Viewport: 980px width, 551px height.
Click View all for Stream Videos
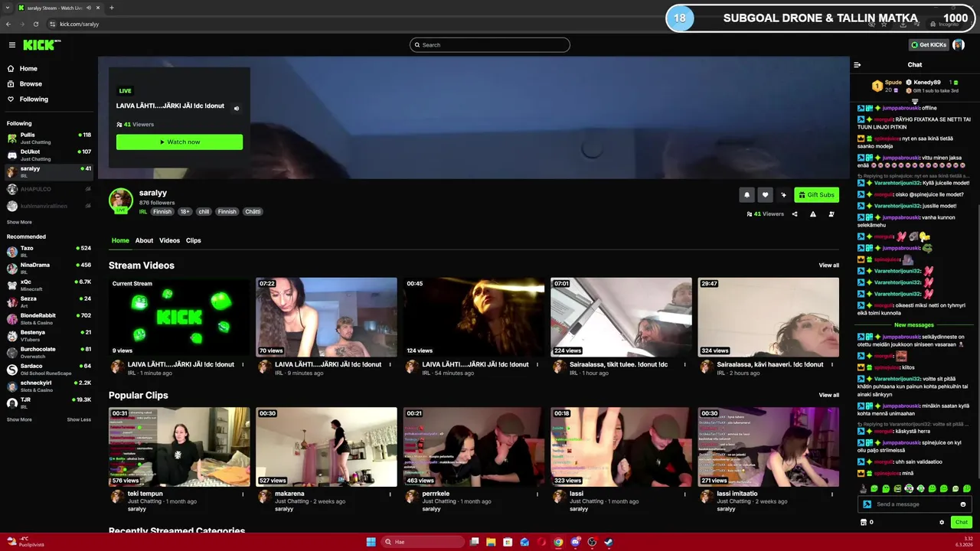pos(828,266)
